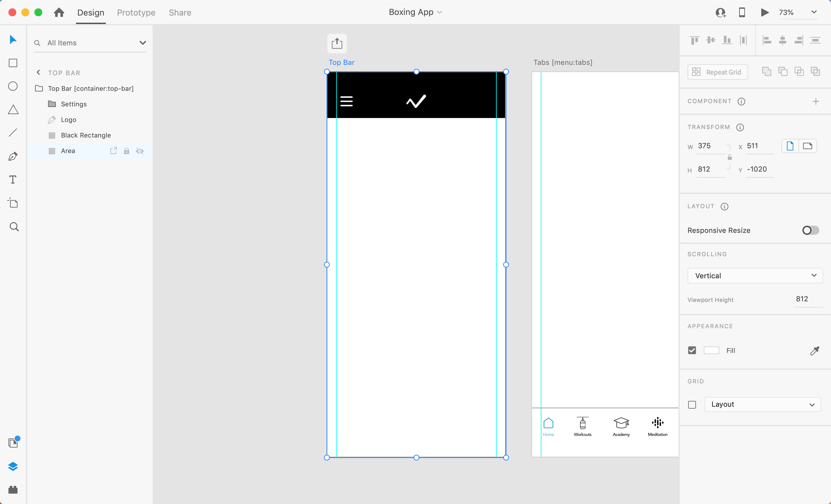Open the Layers panel icon

tap(13, 466)
